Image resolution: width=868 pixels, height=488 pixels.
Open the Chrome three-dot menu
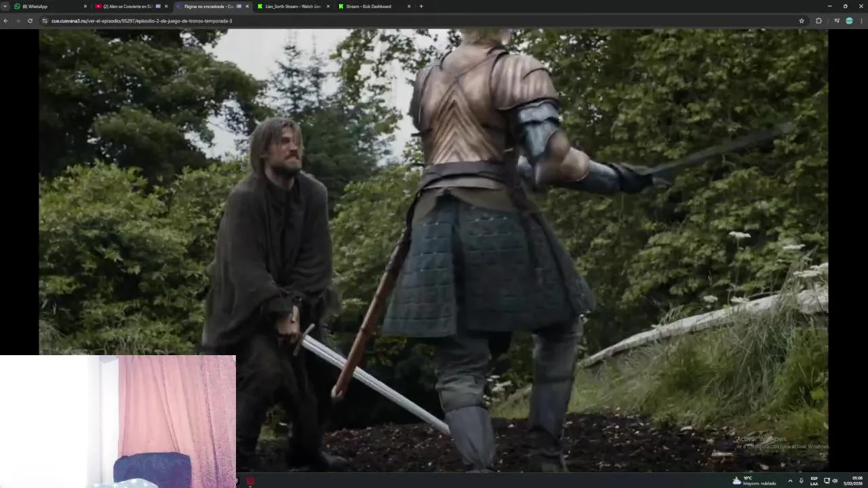click(x=861, y=20)
